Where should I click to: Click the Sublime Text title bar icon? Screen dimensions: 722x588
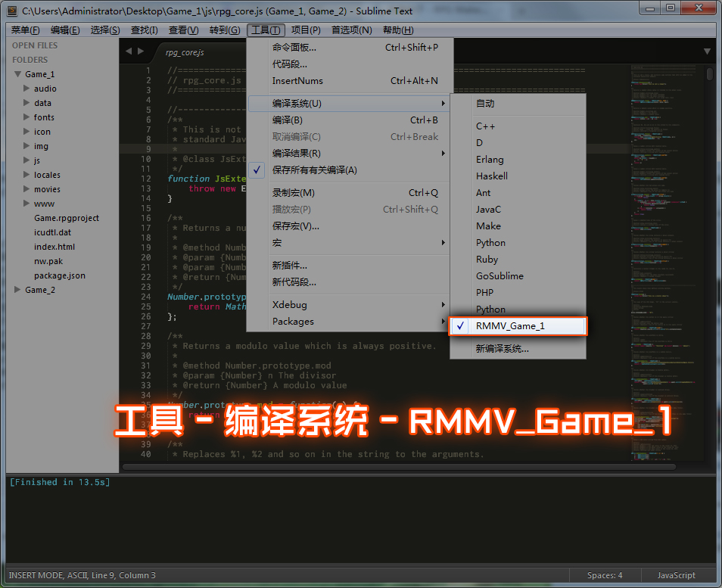(x=12, y=11)
